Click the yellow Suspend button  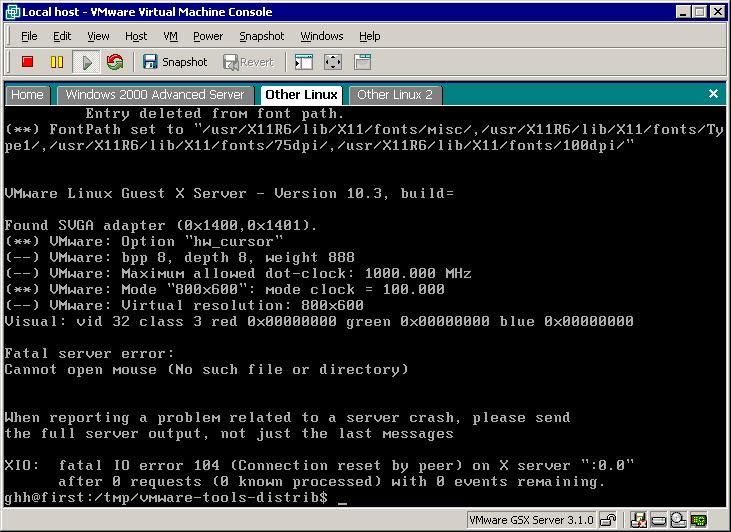(x=57, y=62)
